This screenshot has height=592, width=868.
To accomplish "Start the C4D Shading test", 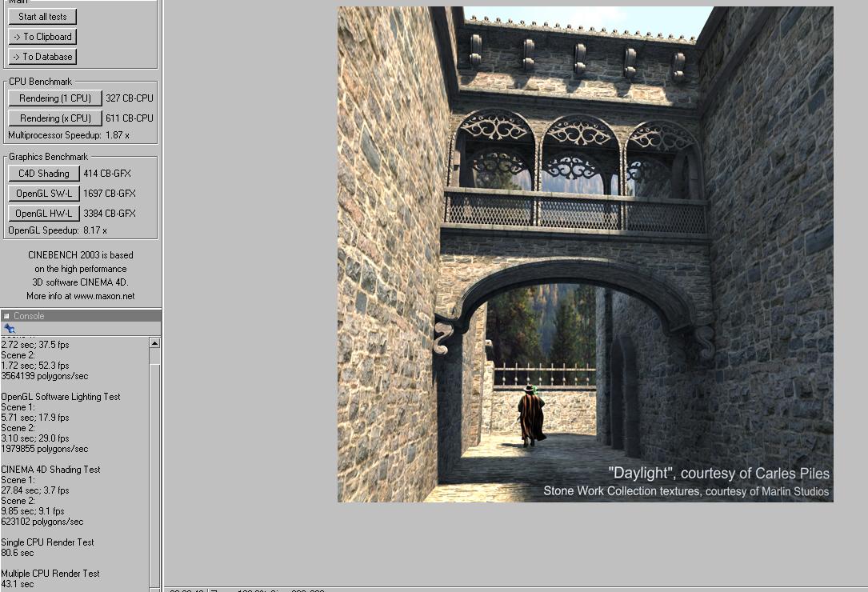I will (x=44, y=174).
